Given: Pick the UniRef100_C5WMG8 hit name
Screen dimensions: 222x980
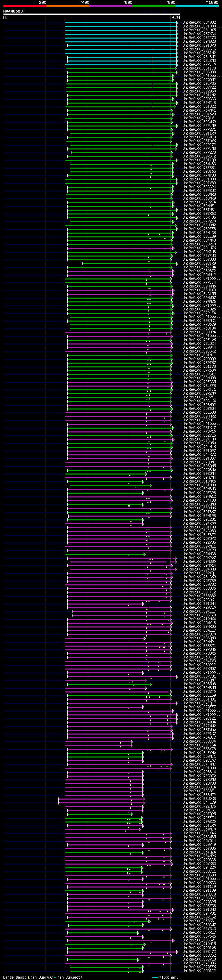Looking at the screenshot, I should pos(199,554).
